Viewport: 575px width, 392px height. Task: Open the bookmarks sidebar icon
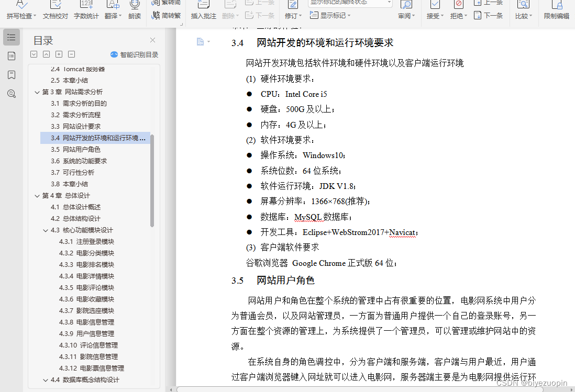tap(12, 75)
